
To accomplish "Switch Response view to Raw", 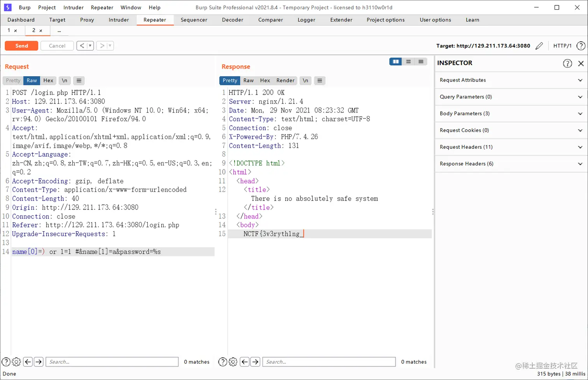I will [x=248, y=81].
